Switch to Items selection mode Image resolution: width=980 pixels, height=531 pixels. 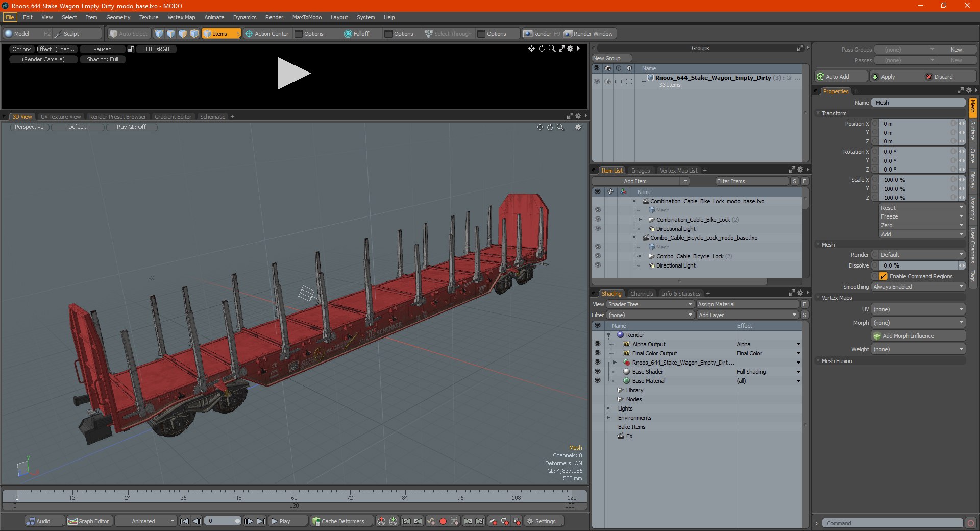click(221, 34)
